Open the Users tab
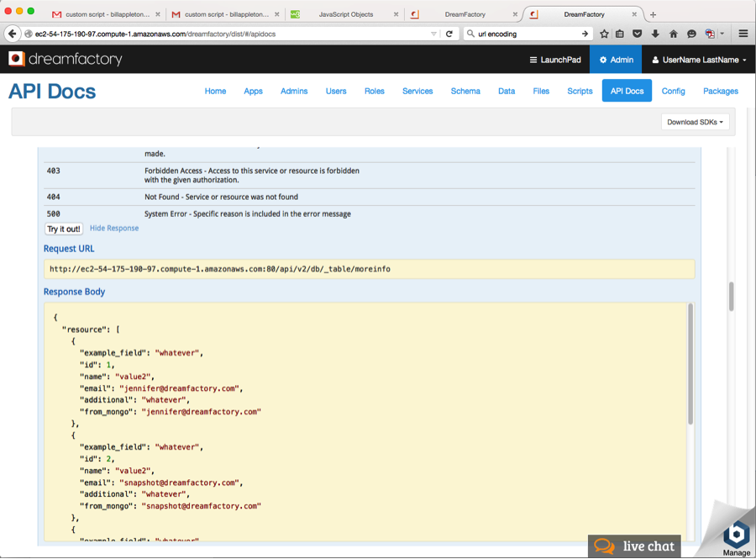The image size is (756, 559). coord(335,91)
